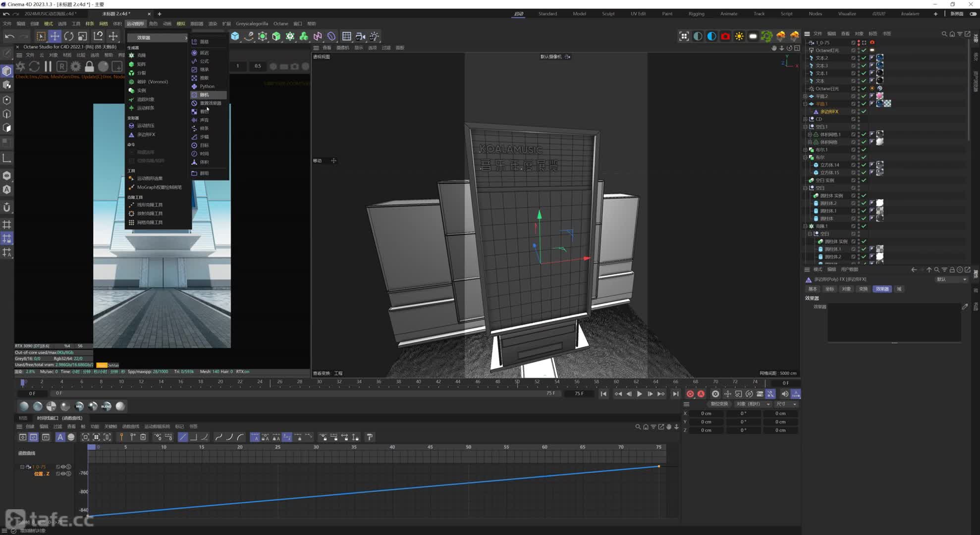
Task: Click the record active objects button
Action: coord(690,394)
